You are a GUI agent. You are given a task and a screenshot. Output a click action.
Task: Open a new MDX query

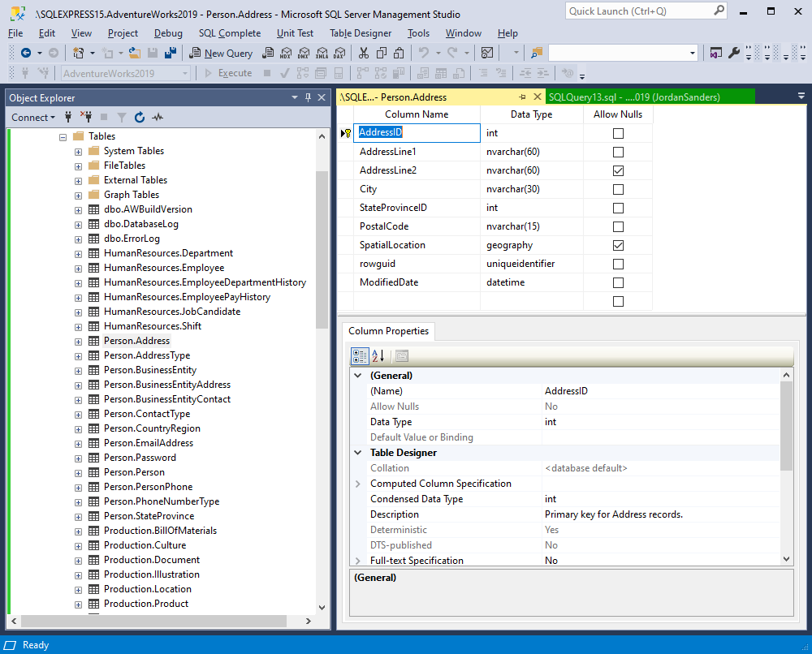click(x=286, y=53)
